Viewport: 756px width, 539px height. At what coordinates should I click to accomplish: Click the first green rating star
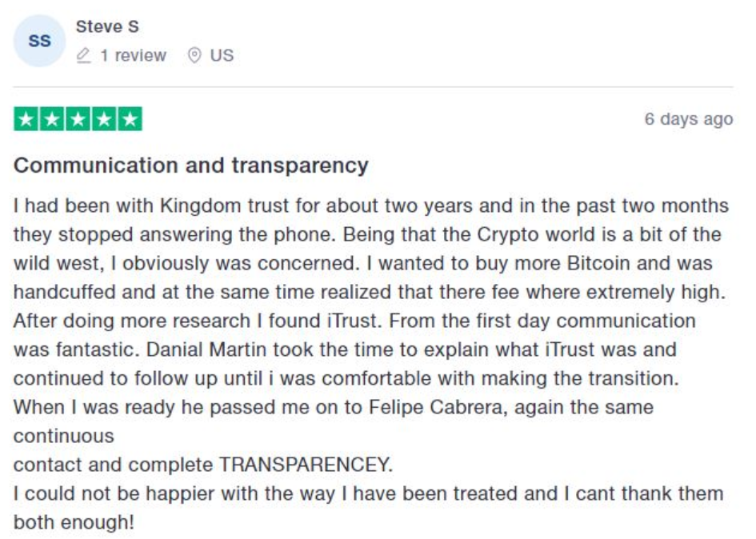pos(26,119)
